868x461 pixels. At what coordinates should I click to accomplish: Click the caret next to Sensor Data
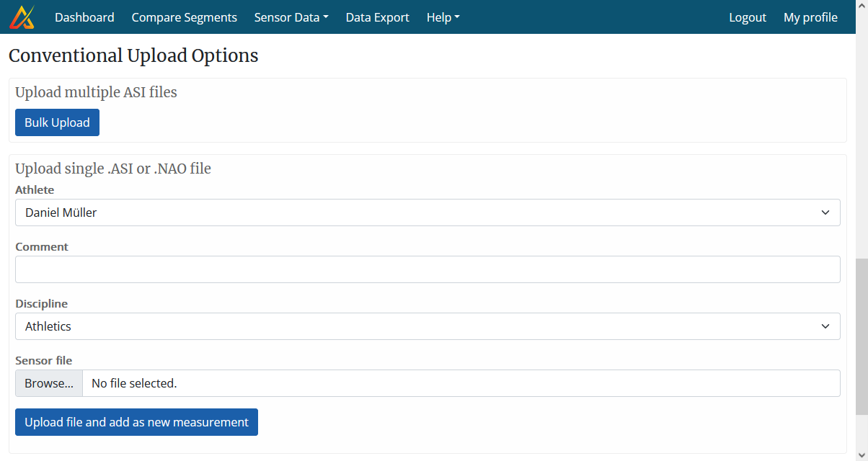point(326,17)
